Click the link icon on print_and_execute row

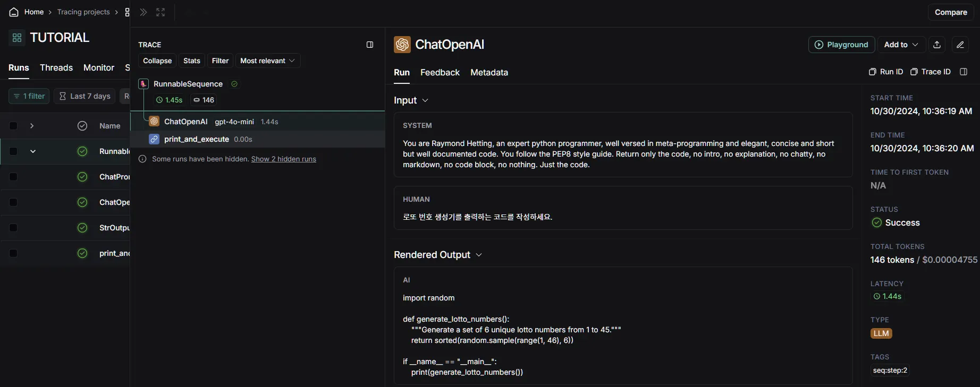(x=154, y=139)
